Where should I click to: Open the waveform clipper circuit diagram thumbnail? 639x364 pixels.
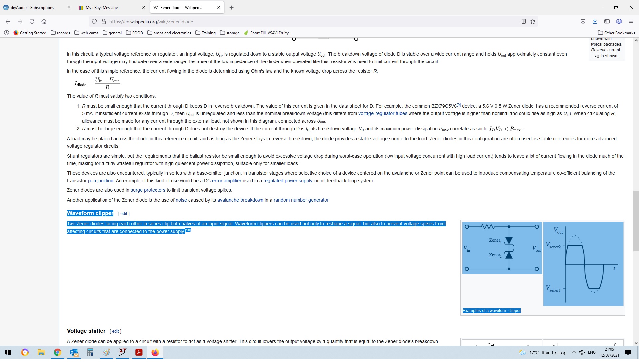coord(502,248)
